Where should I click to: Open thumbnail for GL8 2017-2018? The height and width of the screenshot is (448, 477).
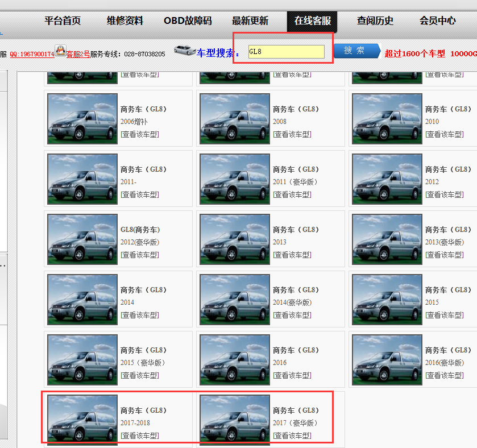coord(82,420)
